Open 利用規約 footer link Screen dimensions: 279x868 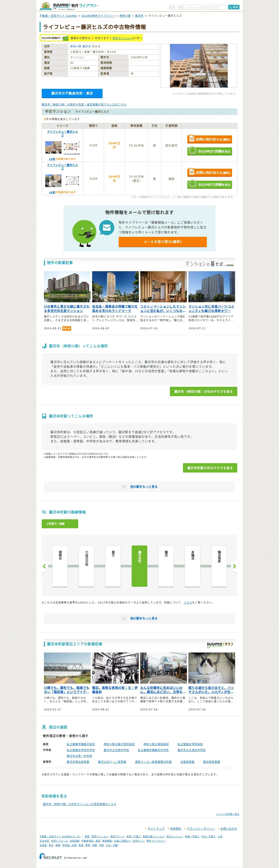(x=176, y=829)
